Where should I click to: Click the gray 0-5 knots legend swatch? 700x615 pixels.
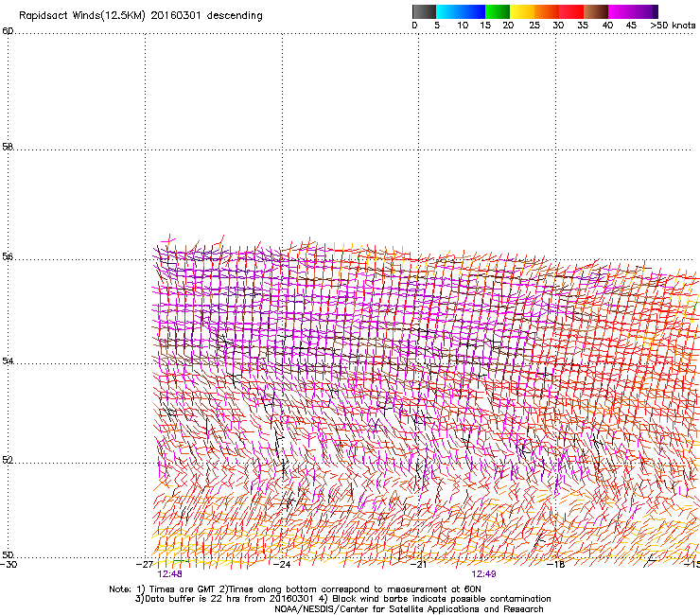[x=424, y=11]
